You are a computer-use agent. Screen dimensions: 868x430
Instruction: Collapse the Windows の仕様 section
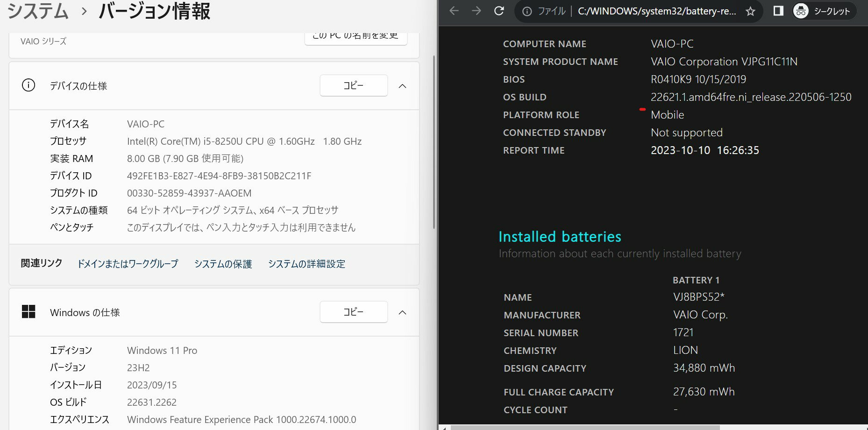click(402, 312)
